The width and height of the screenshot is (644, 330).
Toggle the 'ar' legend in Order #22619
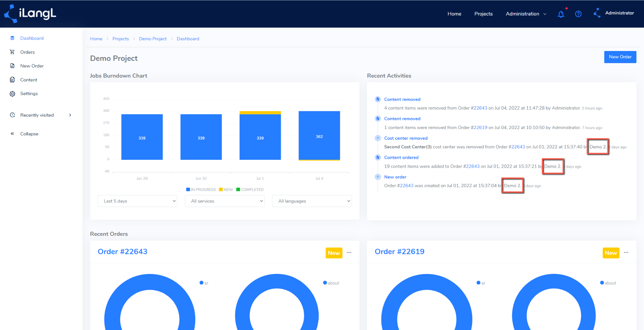481,283
